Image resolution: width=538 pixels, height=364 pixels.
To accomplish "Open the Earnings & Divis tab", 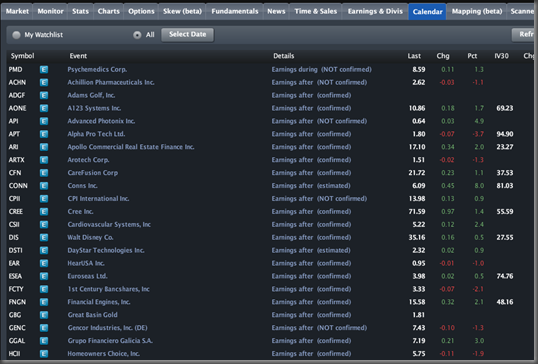I will click(x=375, y=11).
